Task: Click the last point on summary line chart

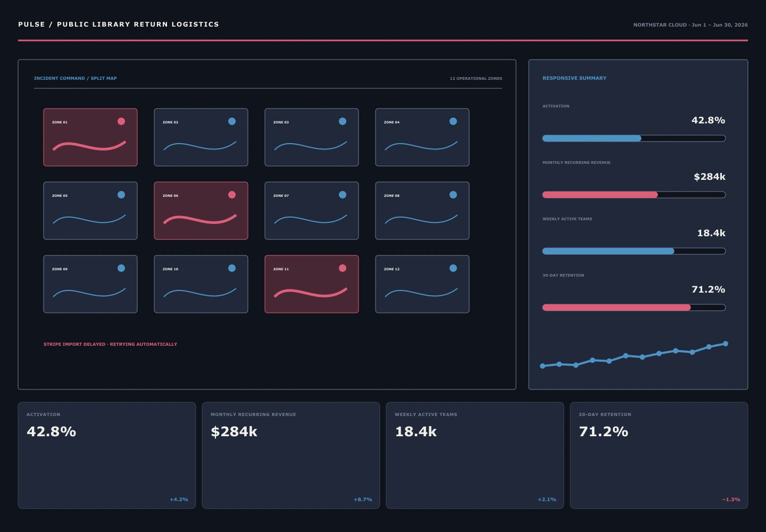Action: pos(726,344)
